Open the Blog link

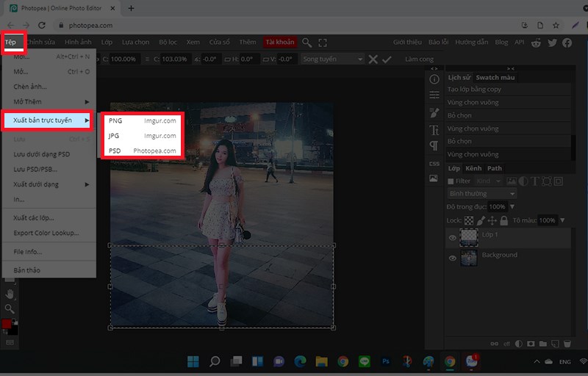(501, 43)
